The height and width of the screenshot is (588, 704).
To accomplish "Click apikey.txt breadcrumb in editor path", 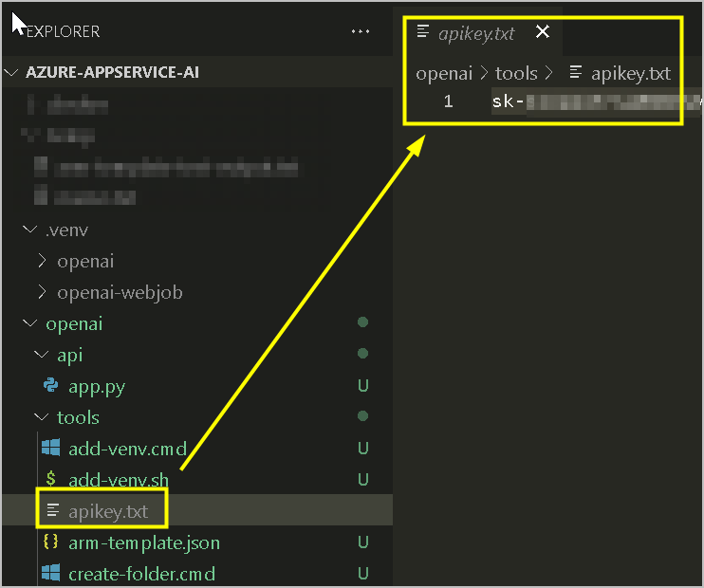I will (631, 74).
